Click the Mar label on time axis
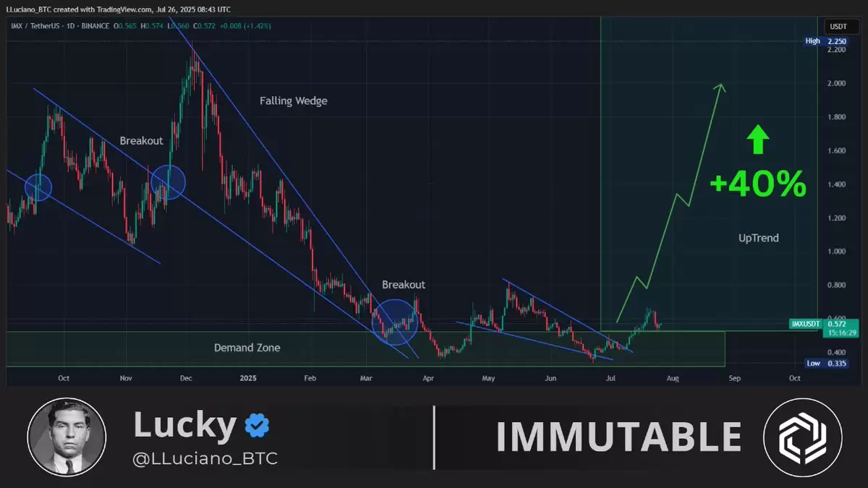868x488 pixels. pyautogui.click(x=367, y=378)
